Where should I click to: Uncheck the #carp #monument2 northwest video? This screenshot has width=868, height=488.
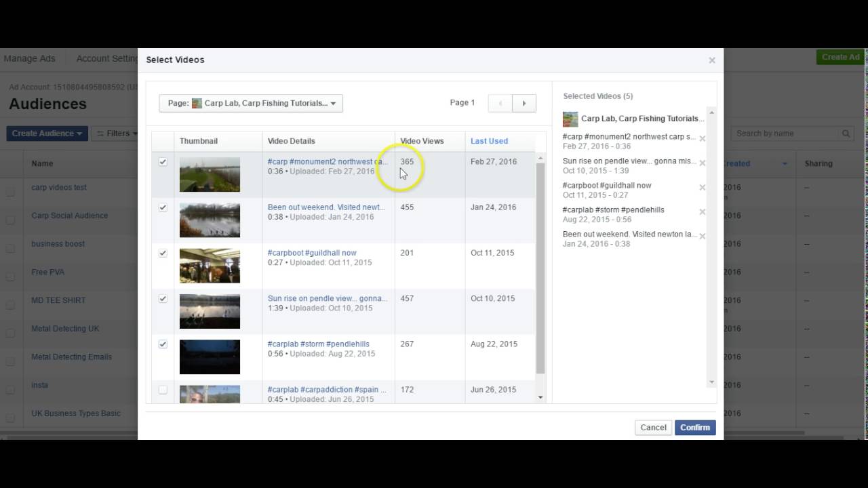163,162
